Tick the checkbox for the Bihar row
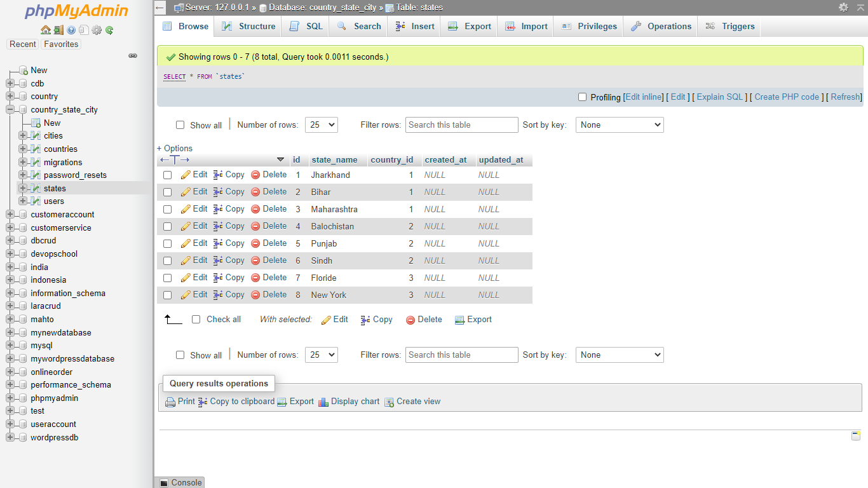The height and width of the screenshot is (488, 868). (168, 192)
